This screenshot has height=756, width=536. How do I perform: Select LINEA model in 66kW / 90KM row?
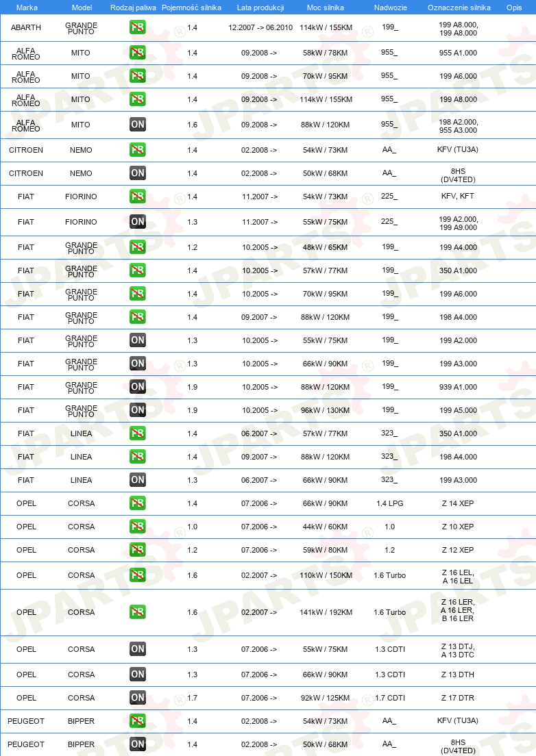(x=81, y=480)
